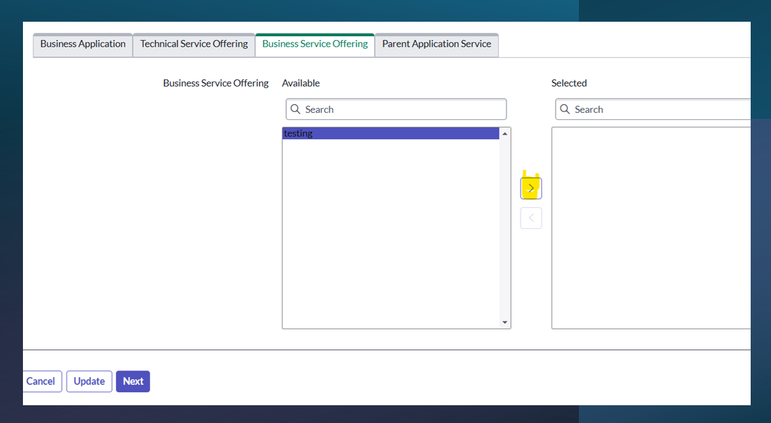The image size is (771, 423).
Task: Switch to Technical Service Offering tab
Action: coord(194,45)
